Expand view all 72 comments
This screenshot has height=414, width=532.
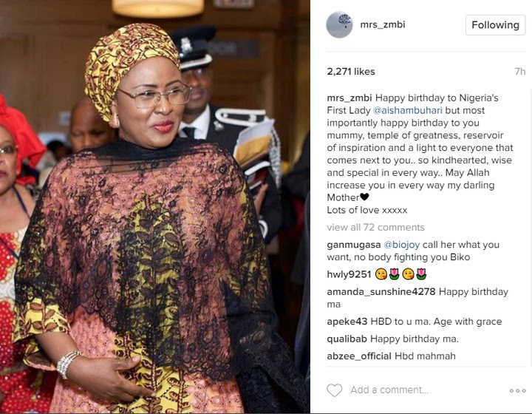(x=375, y=227)
